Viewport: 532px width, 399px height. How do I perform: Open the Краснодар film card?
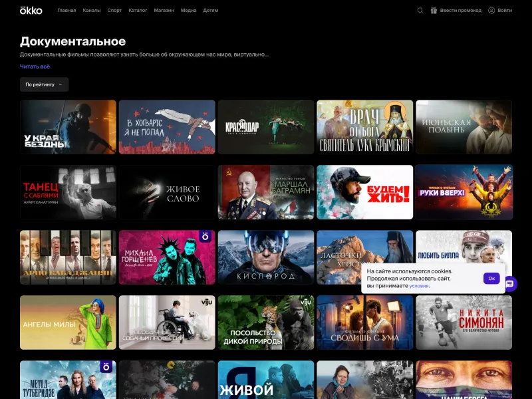tap(266, 127)
